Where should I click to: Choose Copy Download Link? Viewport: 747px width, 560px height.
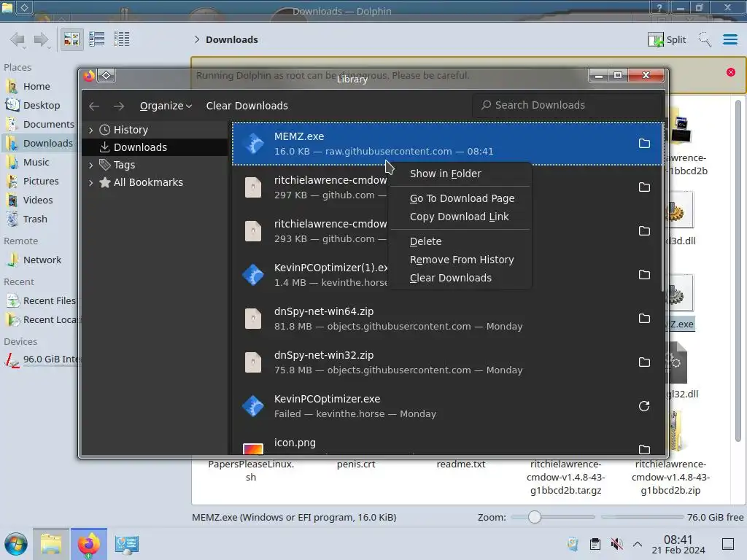[460, 217]
